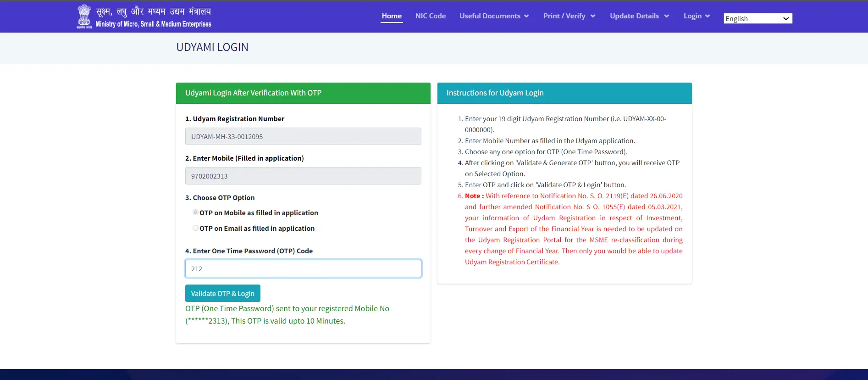Viewport: 868px width, 380px height.
Task: Click instruction 'Enter OTP and click on Validate OTP & Login'
Action: (545, 185)
